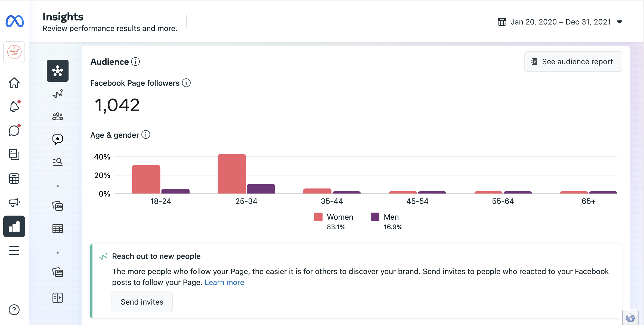644x325 pixels.
Task: Open the Help question mark icon
Action: point(14,310)
